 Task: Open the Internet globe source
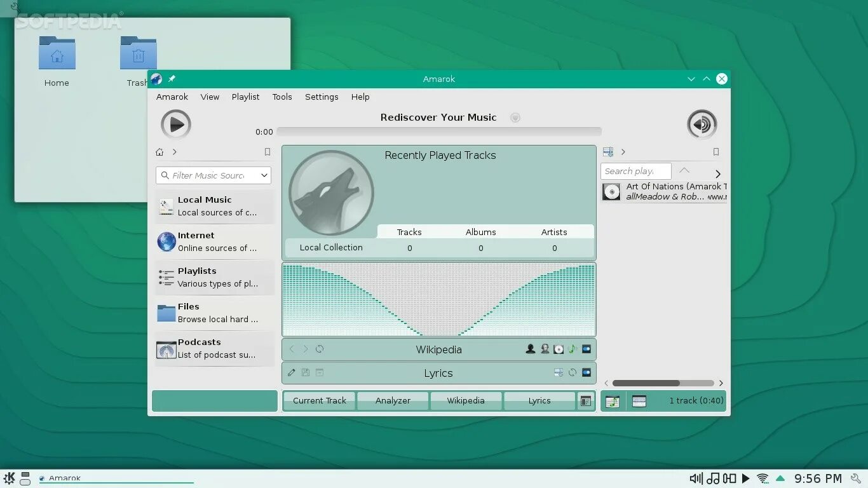215,241
